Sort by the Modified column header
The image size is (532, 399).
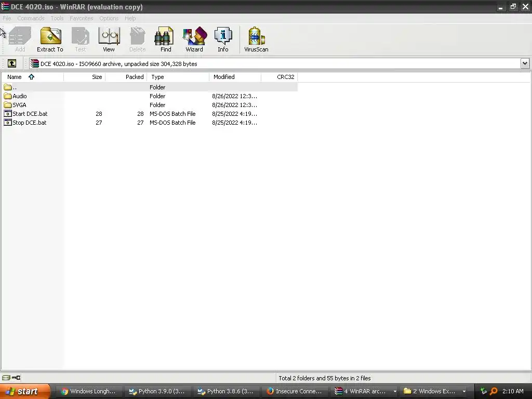point(235,77)
